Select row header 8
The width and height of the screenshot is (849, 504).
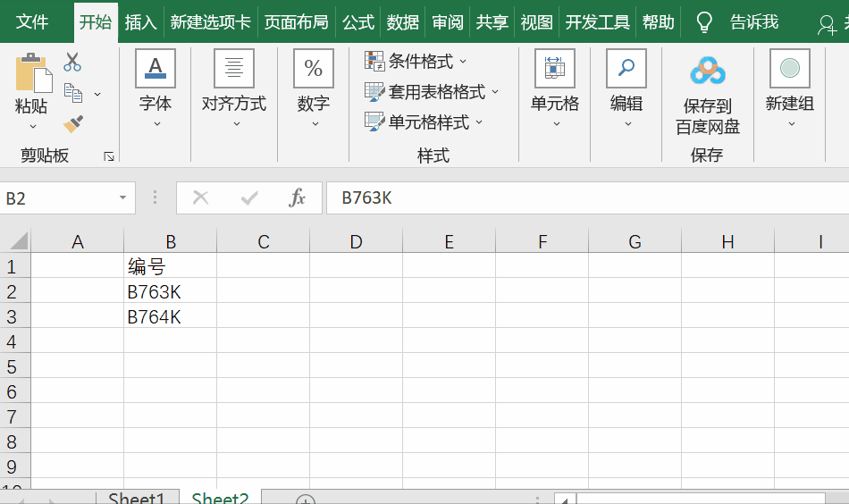(15, 441)
